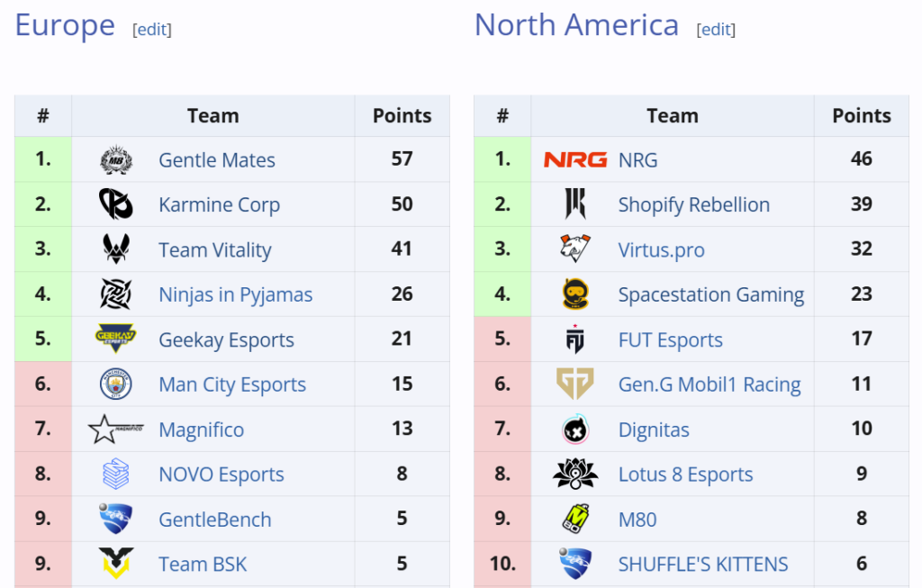Image resolution: width=922 pixels, height=588 pixels.
Task: Click the Shopify Rebellion logo
Action: pyautogui.click(x=576, y=204)
